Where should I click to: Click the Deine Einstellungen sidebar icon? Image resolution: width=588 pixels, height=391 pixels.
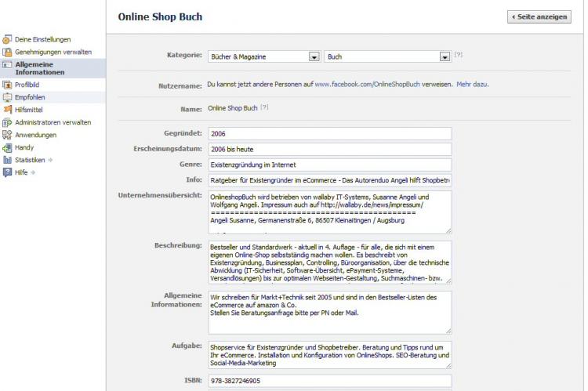click(7, 39)
